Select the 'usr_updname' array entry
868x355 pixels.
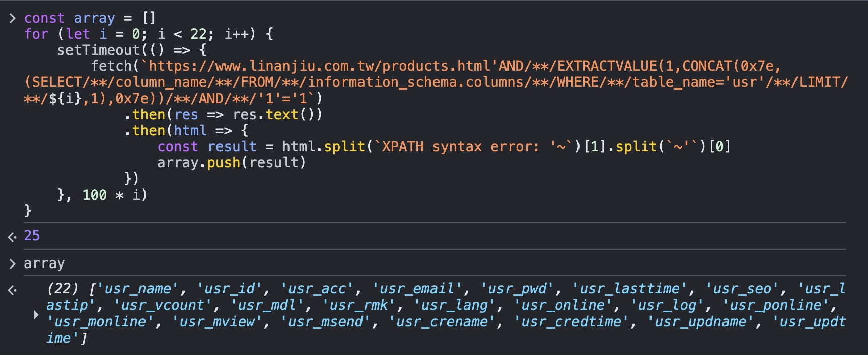(x=701, y=322)
